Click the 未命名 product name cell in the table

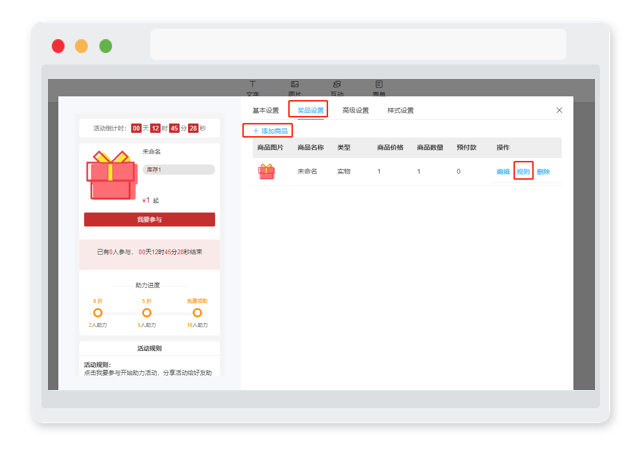point(307,172)
